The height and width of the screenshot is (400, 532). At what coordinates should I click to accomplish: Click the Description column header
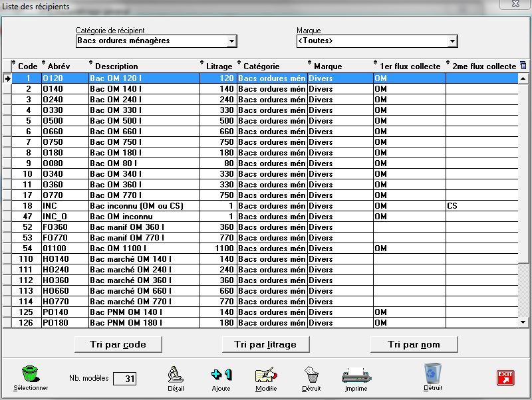[x=116, y=66]
